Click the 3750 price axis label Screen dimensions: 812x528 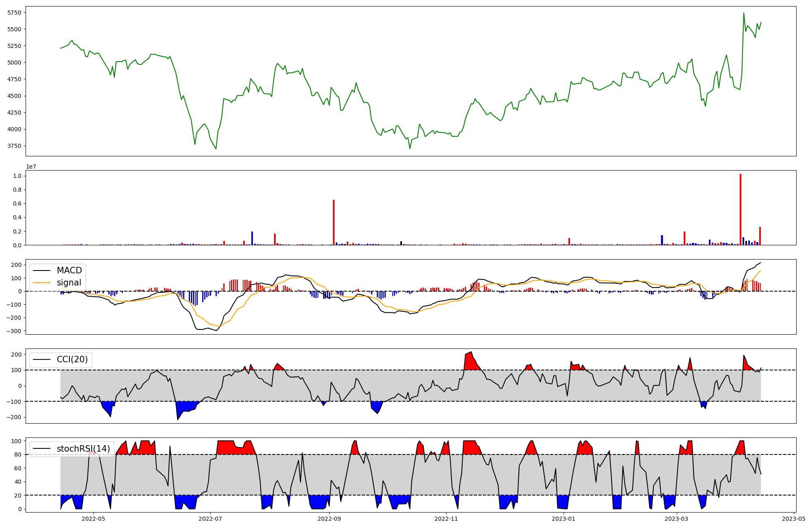pyautogui.click(x=14, y=146)
